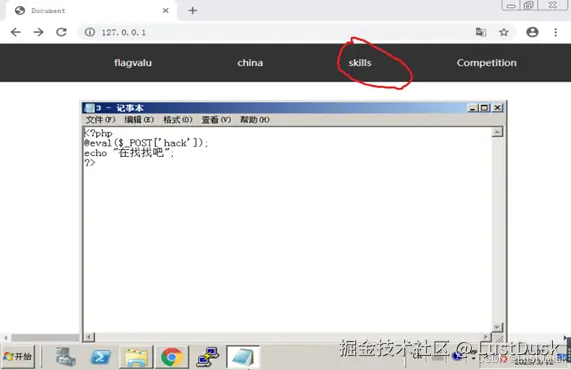Close the Document browser tab

166,11
